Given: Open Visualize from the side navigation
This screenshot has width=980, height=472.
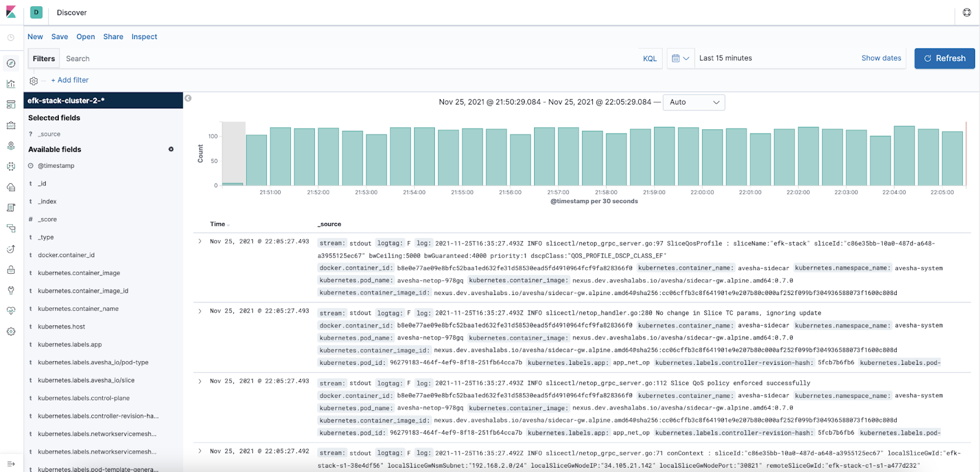Looking at the screenshot, I should (11, 84).
